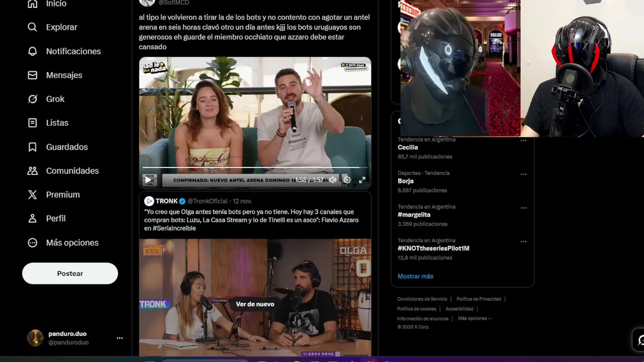Open Guardados bookmark icon
This screenshot has height=362, width=644.
[33, 147]
